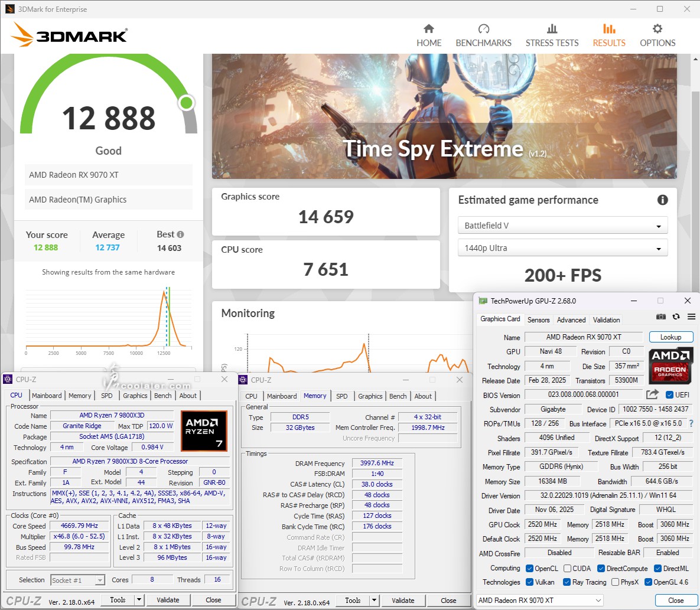Click estimated game performance info icon
The height and width of the screenshot is (610, 700).
[663, 200]
